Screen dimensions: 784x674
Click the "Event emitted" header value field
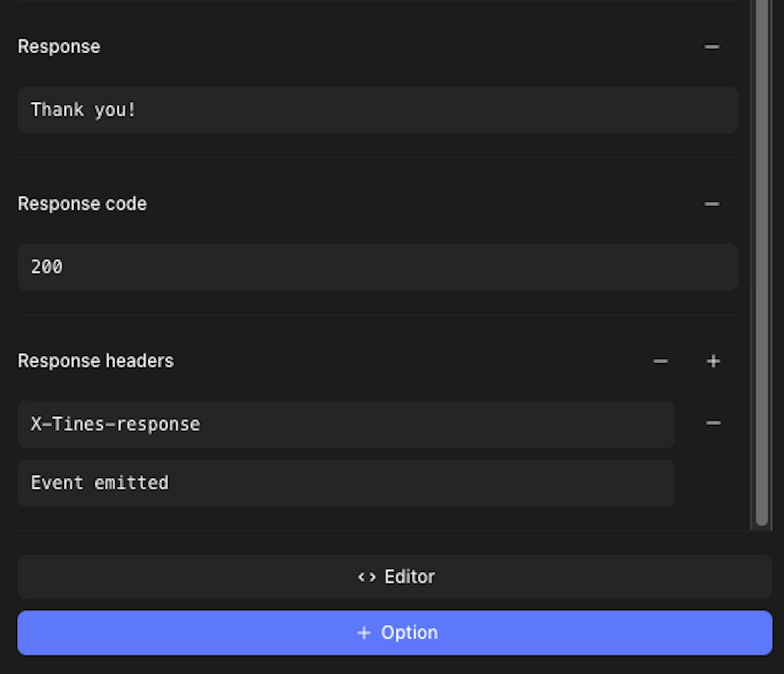(x=346, y=483)
